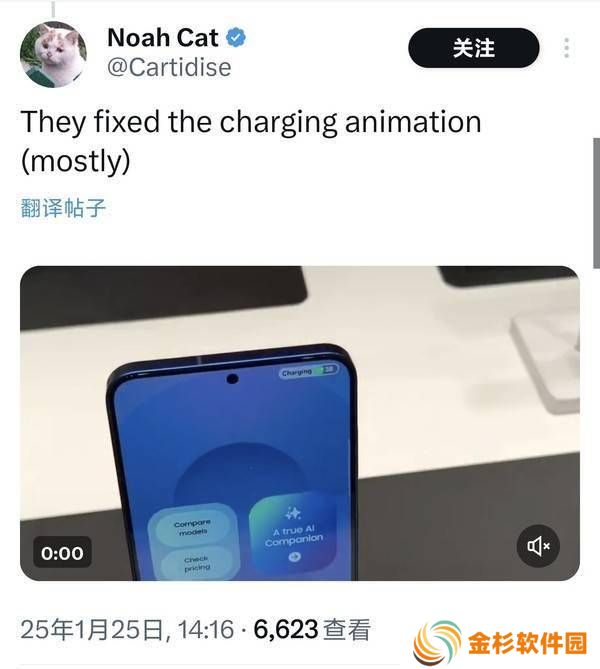Tap the Check pricing button in video
Screen dimensions: 600x669
pos(197,563)
